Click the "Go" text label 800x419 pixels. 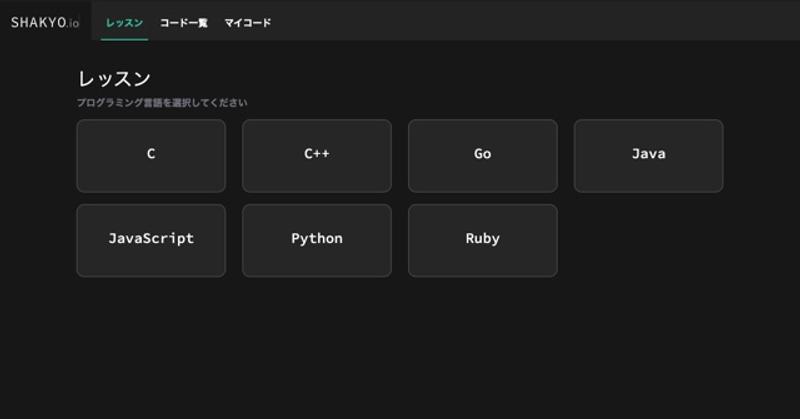tap(483, 154)
